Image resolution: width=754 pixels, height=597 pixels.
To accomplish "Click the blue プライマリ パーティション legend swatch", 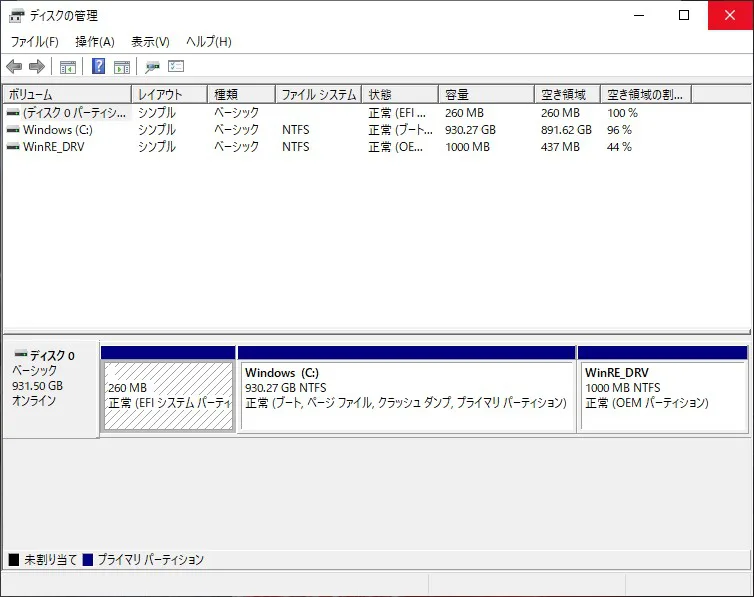I will tap(88, 560).
